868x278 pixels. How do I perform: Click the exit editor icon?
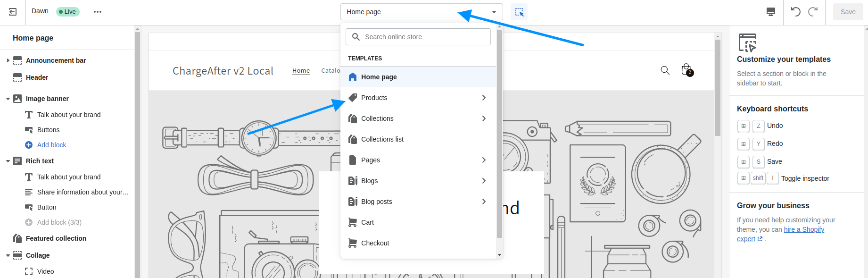click(13, 12)
